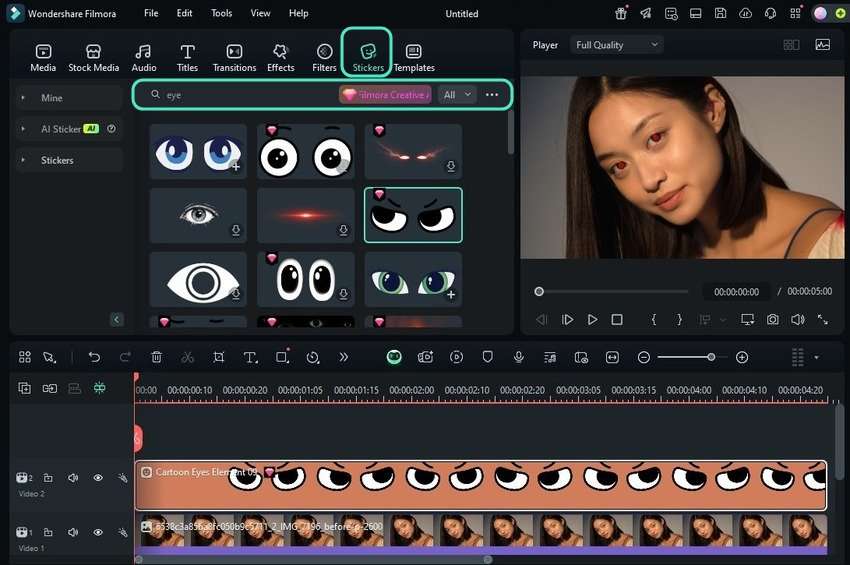
Task: Open the timeline track layout dropdown
Action: [x=816, y=357]
